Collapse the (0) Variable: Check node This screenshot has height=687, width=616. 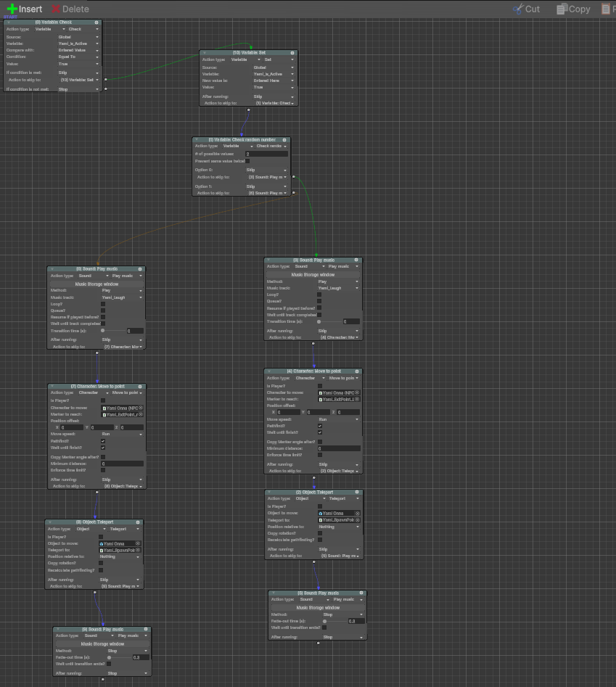click(8, 22)
